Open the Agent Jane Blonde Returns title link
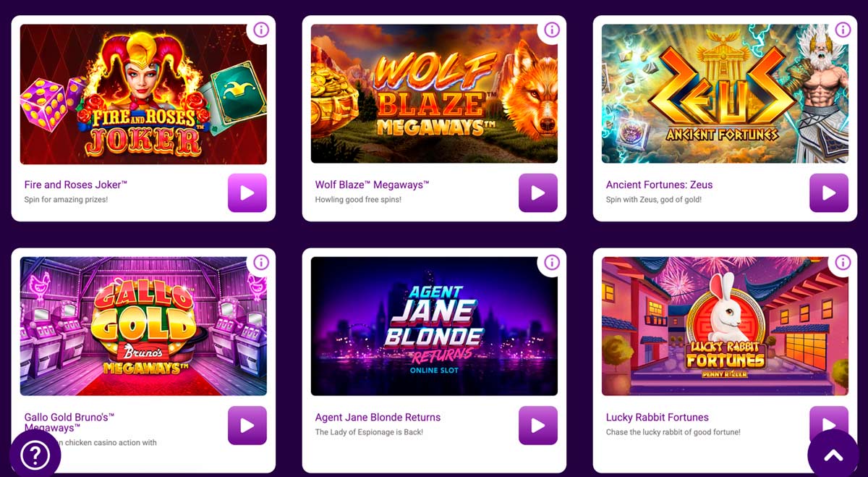Image resolution: width=868 pixels, height=477 pixels. (378, 418)
